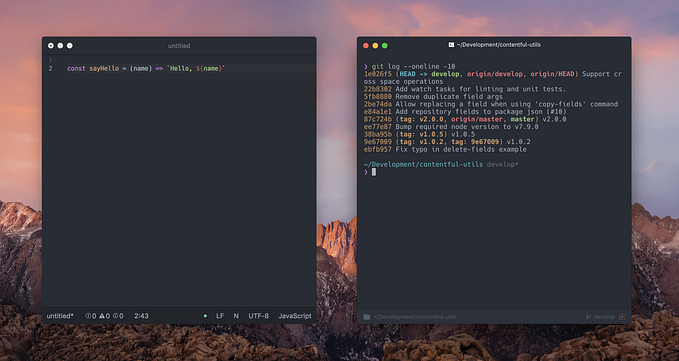This screenshot has width=679, height=361.
Task: Click cursor position 2:43 in status bar
Action: (x=141, y=316)
